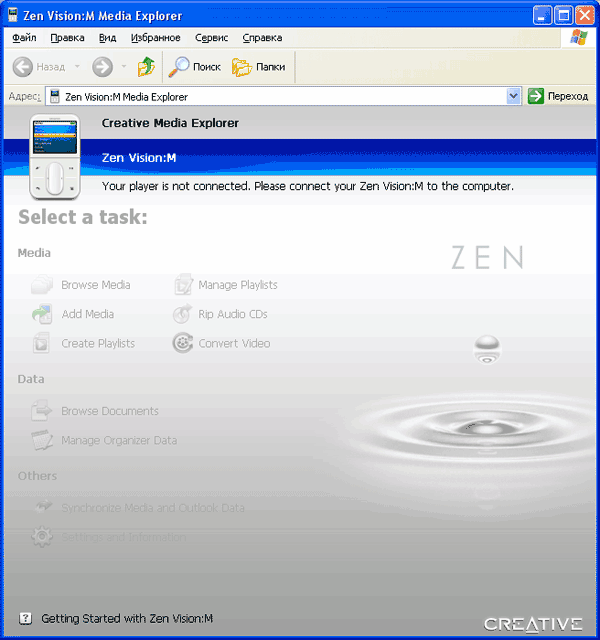Open the Forward button history dropdown arrow
Image resolution: width=600 pixels, height=640 pixels.
(x=124, y=66)
